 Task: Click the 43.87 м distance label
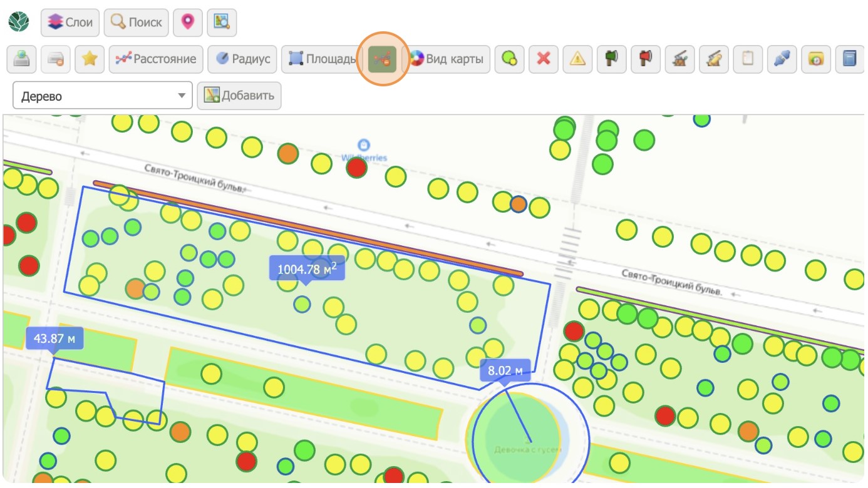pyautogui.click(x=54, y=339)
